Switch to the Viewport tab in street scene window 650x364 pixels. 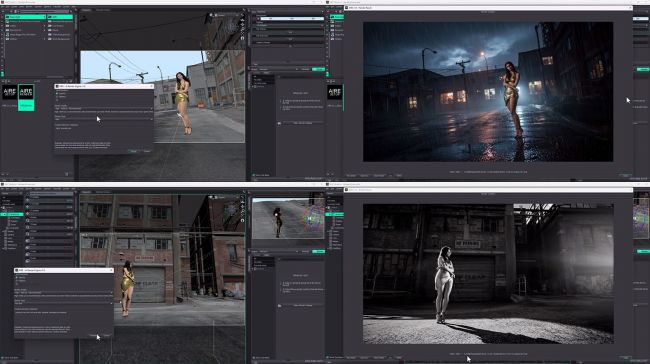point(86,10)
